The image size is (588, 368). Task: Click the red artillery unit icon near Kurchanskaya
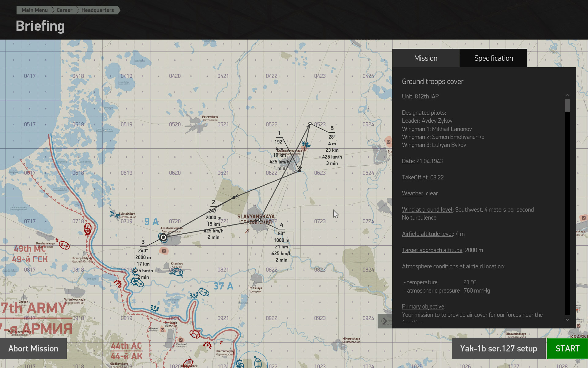click(x=64, y=245)
